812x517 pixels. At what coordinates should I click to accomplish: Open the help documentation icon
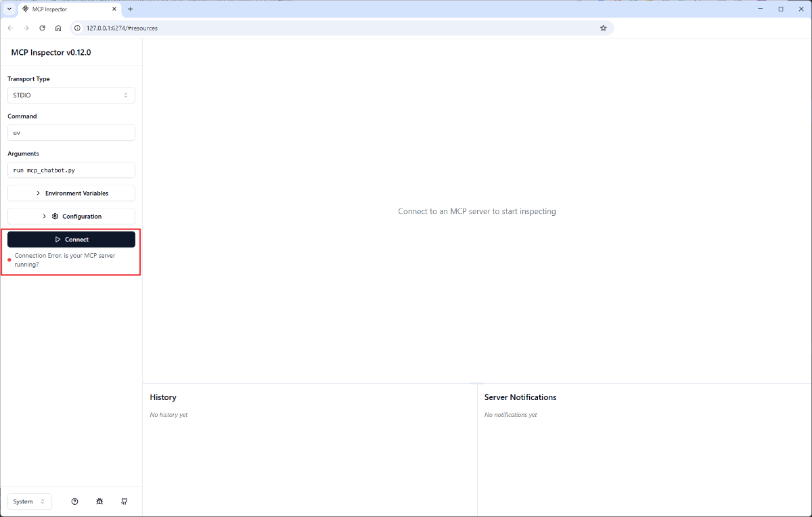74,501
